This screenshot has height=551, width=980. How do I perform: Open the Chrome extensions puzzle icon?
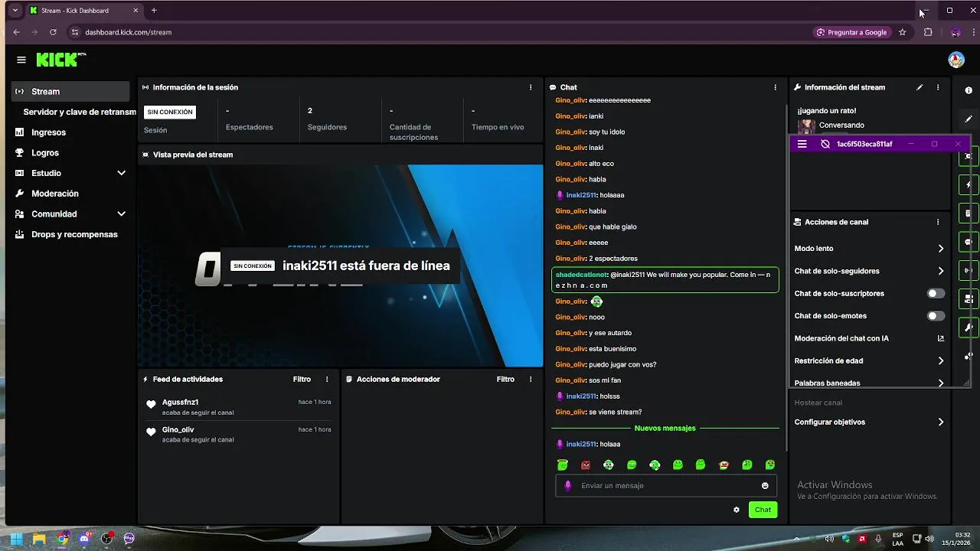(928, 32)
